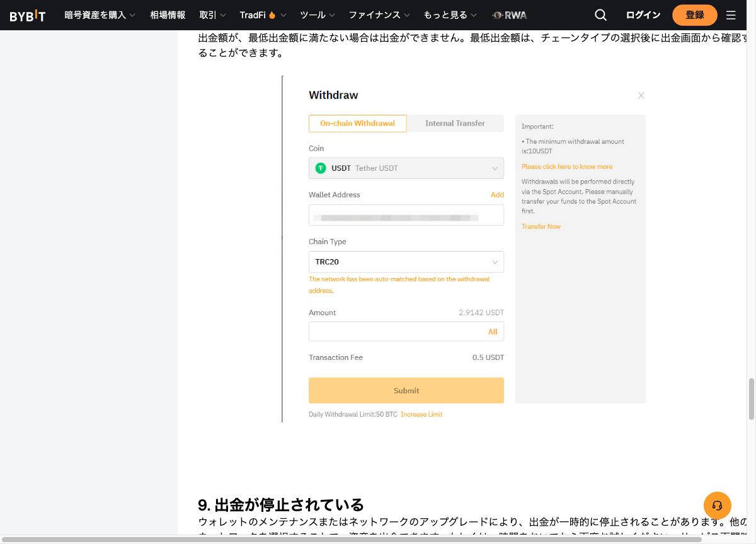Click the Bybit logo
Viewport: 756px width, 544px height.
[x=27, y=15]
